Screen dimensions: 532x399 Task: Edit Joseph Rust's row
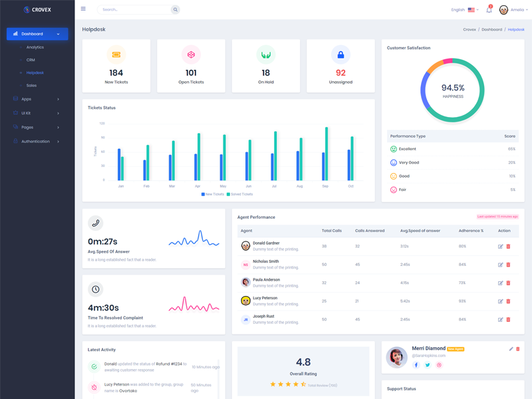point(501,320)
